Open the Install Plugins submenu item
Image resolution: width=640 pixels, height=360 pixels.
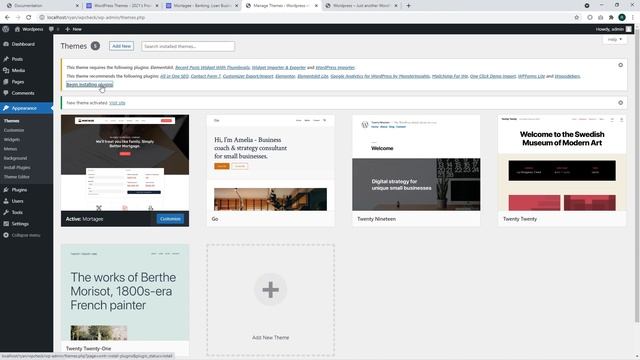(17, 168)
